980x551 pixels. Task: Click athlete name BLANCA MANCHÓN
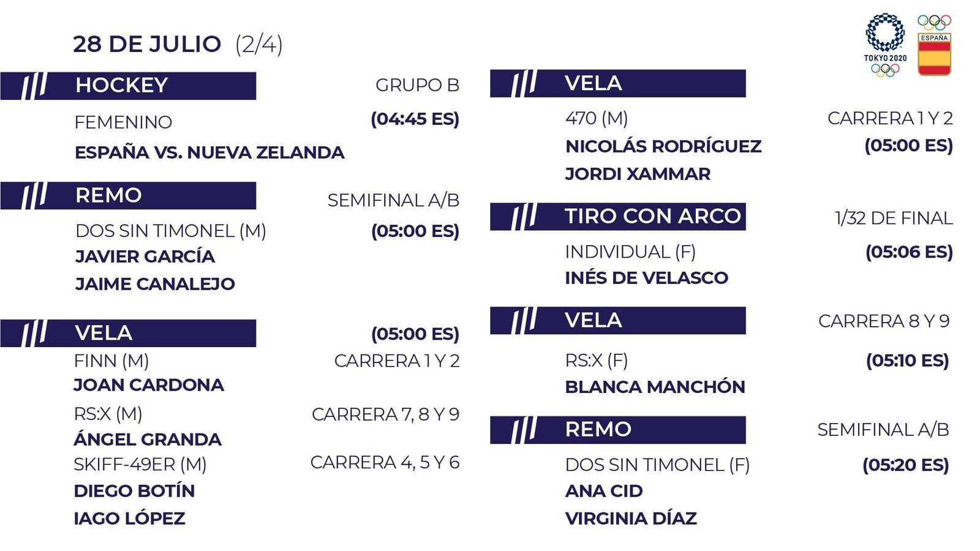click(x=655, y=387)
